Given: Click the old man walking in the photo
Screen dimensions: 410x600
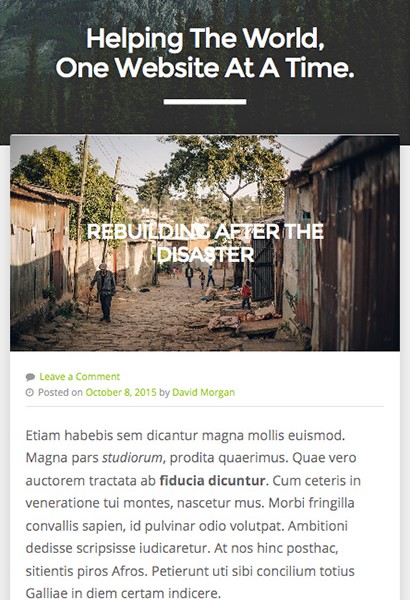Looking at the screenshot, I should tap(103, 292).
